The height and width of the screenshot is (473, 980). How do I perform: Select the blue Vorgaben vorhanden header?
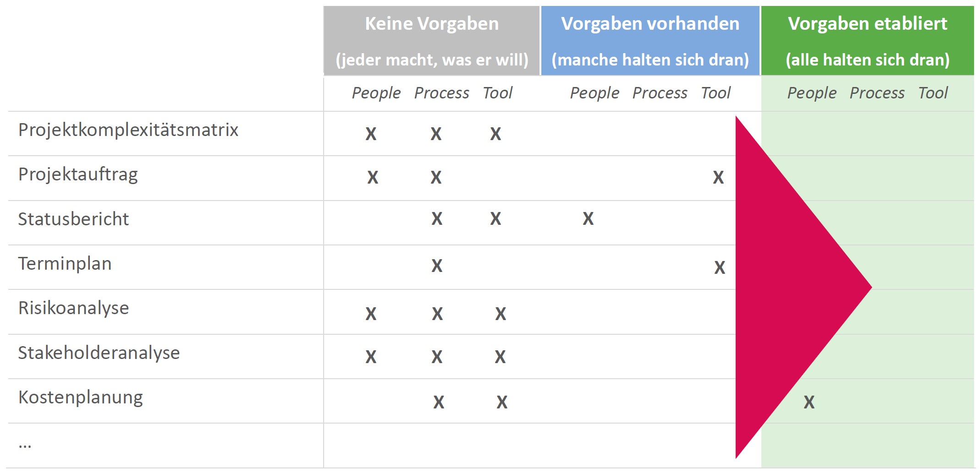pos(650,41)
